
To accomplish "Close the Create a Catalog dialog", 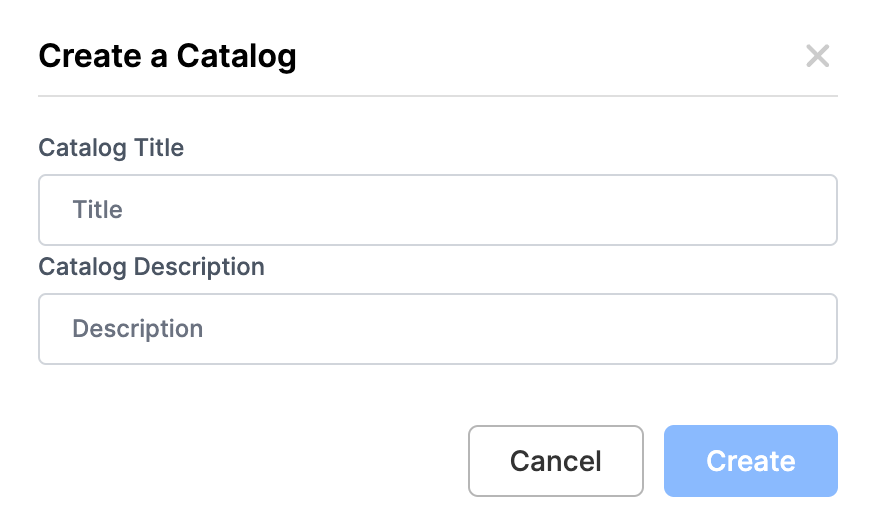I will click(x=817, y=56).
